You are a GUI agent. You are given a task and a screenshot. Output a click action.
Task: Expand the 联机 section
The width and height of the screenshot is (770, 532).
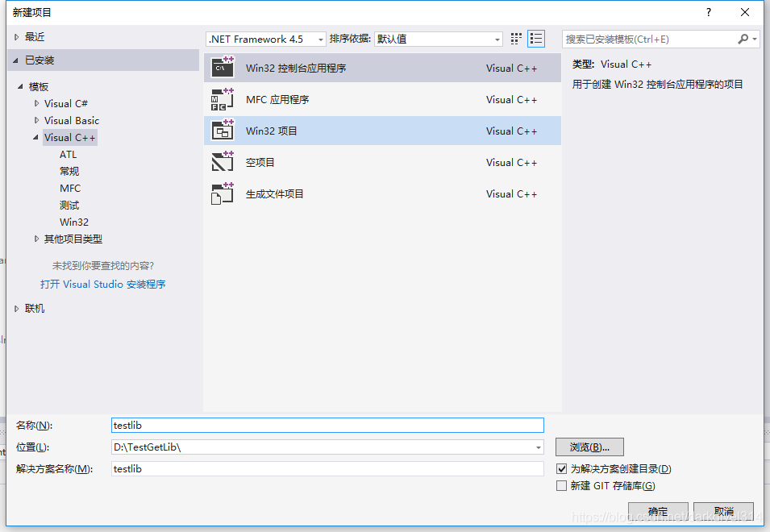pyautogui.click(x=16, y=308)
